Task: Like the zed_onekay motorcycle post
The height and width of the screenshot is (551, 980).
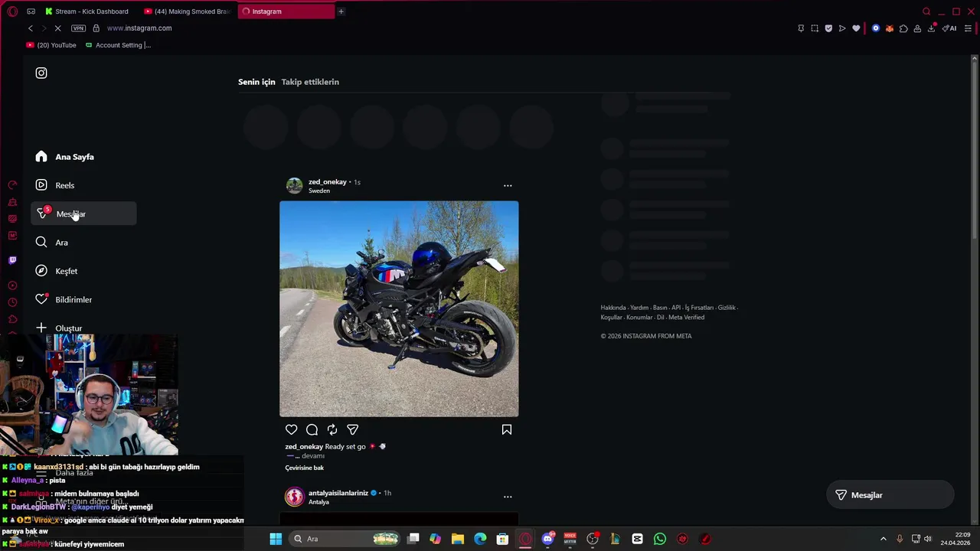Action: pos(292,430)
